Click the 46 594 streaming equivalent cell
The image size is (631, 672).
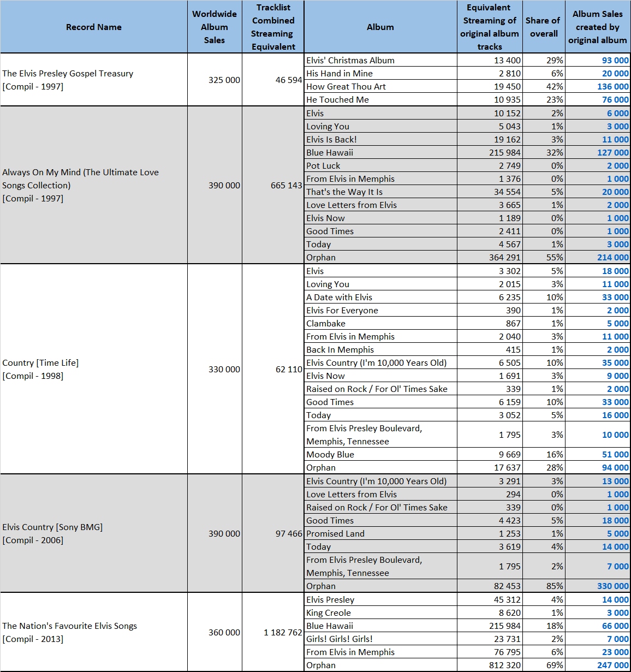[x=273, y=80]
